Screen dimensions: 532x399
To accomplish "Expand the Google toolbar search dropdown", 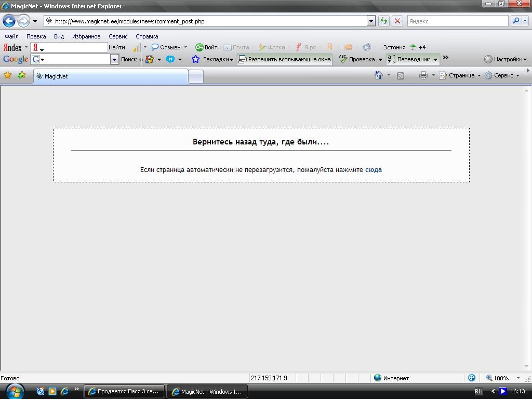I will coord(115,59).
